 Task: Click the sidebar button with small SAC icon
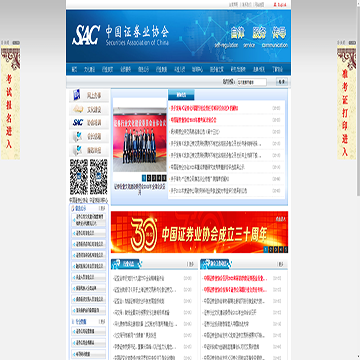(x=89, y=123)
